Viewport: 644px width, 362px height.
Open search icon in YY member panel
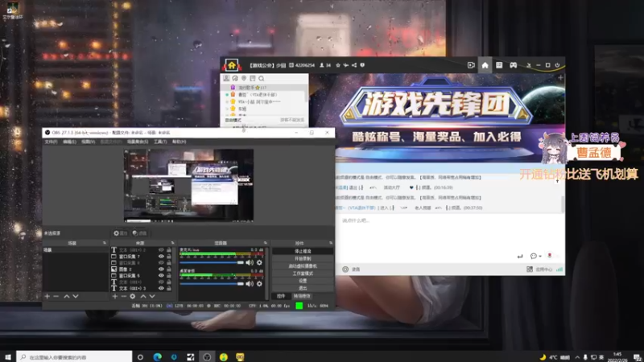click(x=261, y=78)
